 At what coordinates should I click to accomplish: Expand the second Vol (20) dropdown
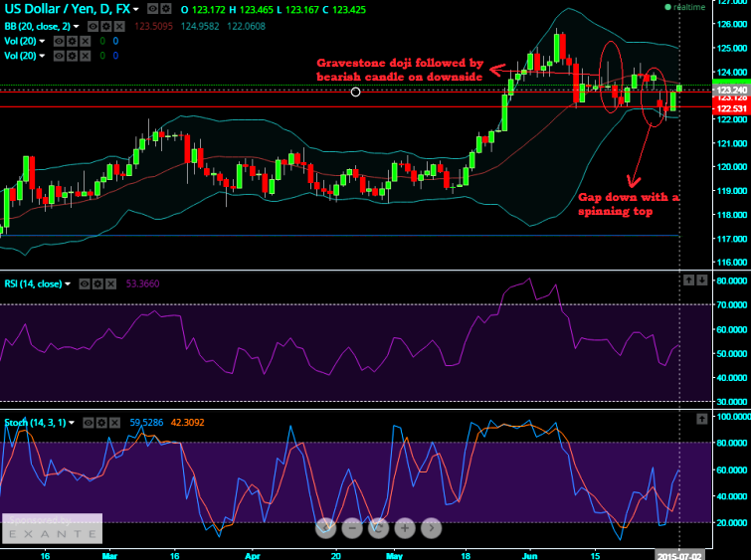point(42,56)
